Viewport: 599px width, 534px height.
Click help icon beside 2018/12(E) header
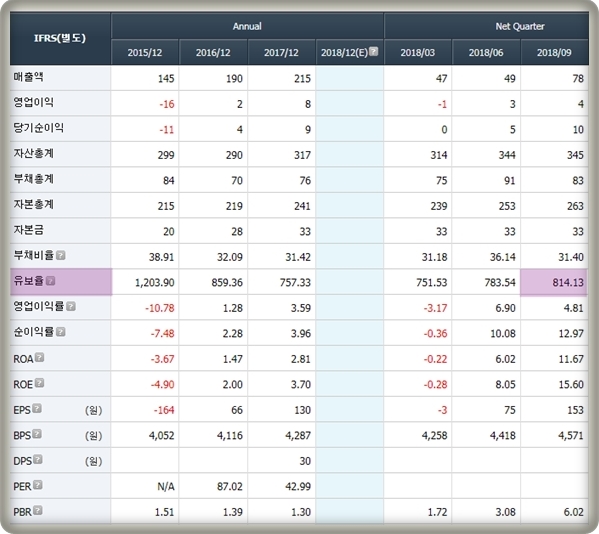374,51
